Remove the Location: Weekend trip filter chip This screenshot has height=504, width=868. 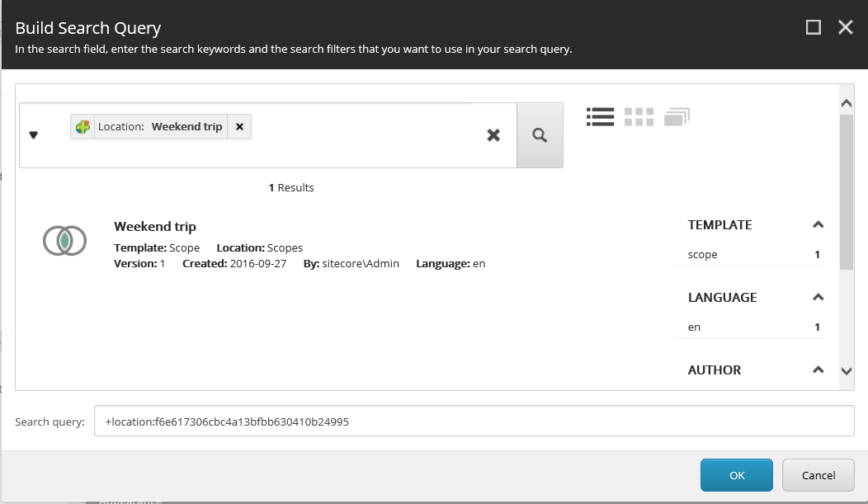[239, 126]
